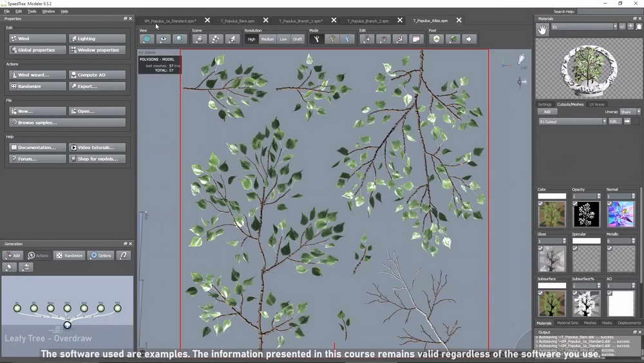
Task: Click the curve icon button in Generation panel
Action: point(123,255)
